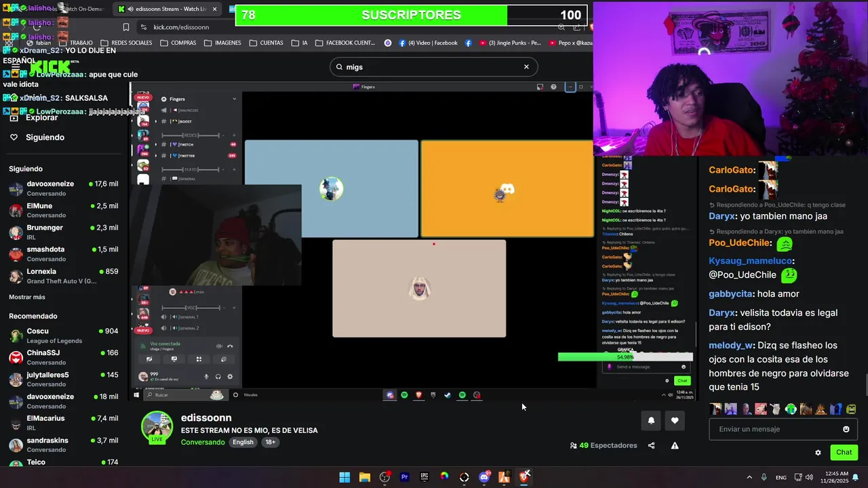Click Lornexia's avatar in the sidebar
868x488 pixels.
16,276
